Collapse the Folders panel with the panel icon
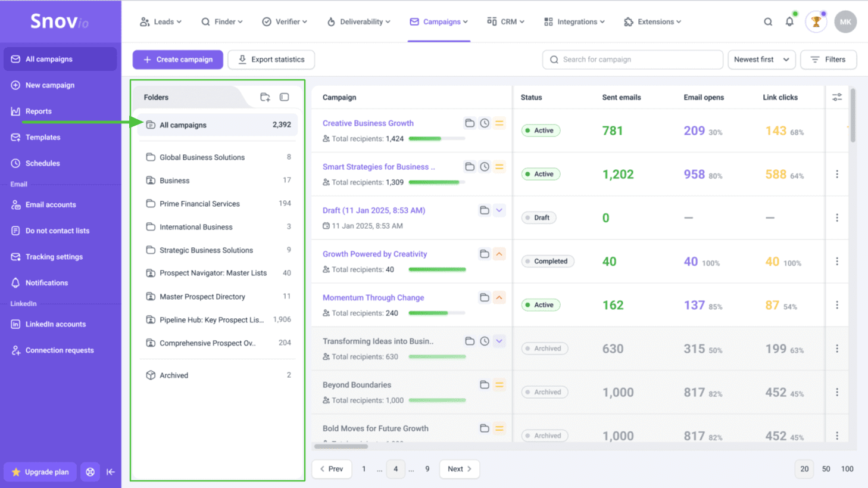 pyautogui.click(x=285, y=97)
